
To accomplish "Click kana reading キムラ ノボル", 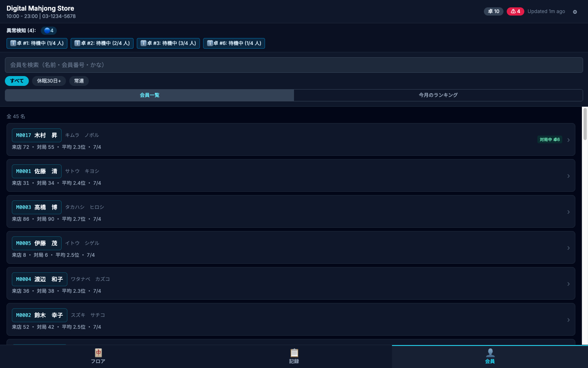I will pyautogui.click(x=82, y=135).
